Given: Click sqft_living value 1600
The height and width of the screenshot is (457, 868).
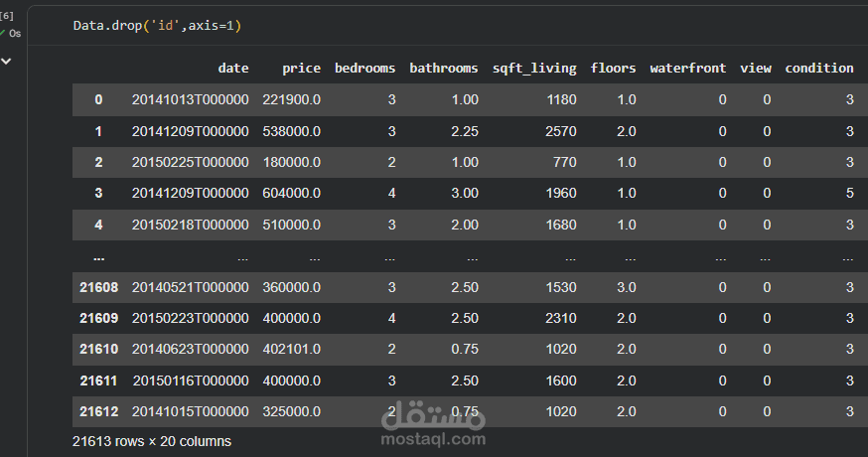Looking at the screenshot, I should click(561, 381).
